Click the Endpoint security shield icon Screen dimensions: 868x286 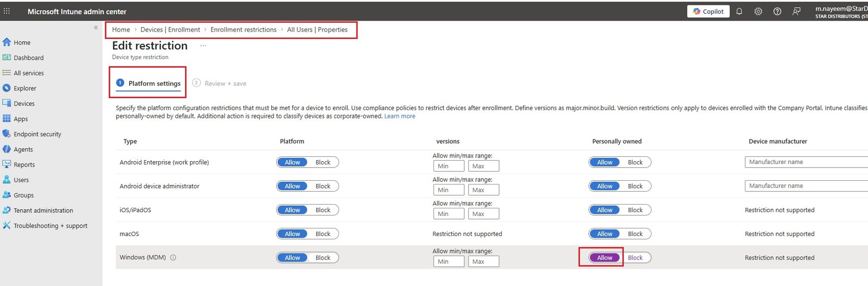[x=7, y=134]
